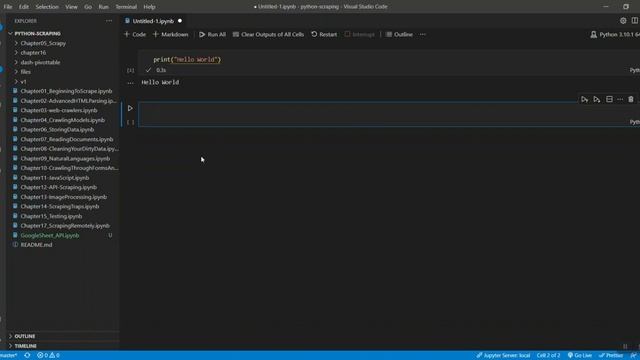Open Chapter07_ReadingDocuments.ipynb
The image size is (640, 360).
[x=67, y=139]
